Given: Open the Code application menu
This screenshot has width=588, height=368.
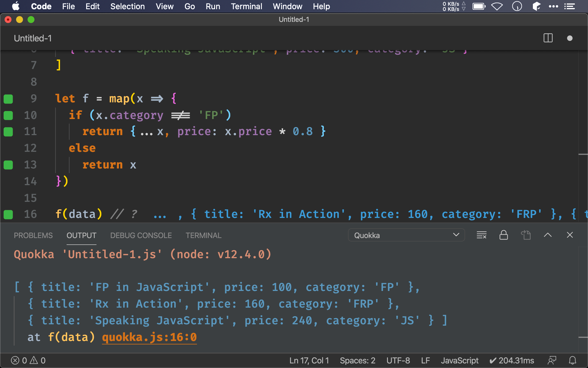Looking at the screenshot, I should click(x=41, y=6).
